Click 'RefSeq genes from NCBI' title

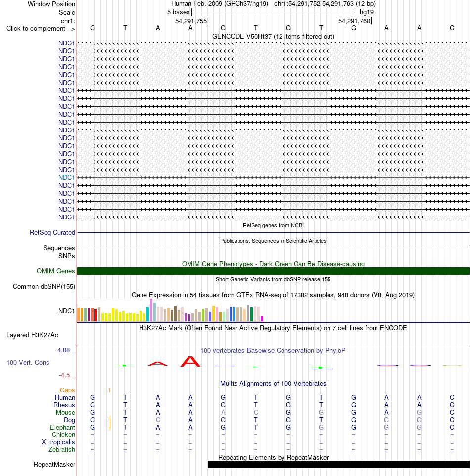[273, 225]
